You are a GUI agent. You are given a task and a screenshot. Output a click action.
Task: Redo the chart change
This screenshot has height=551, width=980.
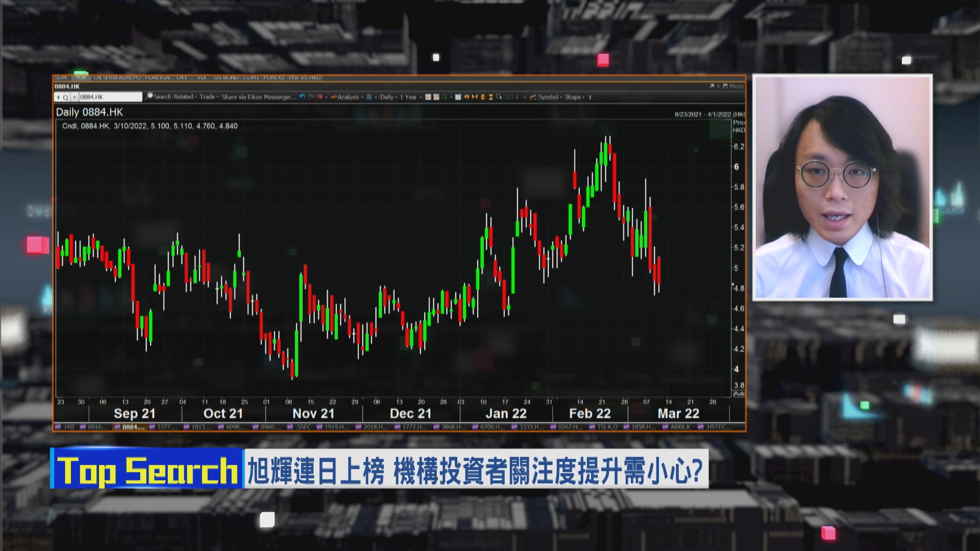click(x=310, y=97)
